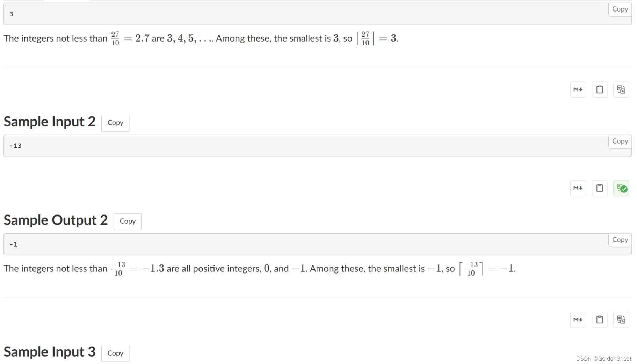Click Copy beside the Sample Input 3 heading
Screen dimensions: 637x364
click(115, 353)
